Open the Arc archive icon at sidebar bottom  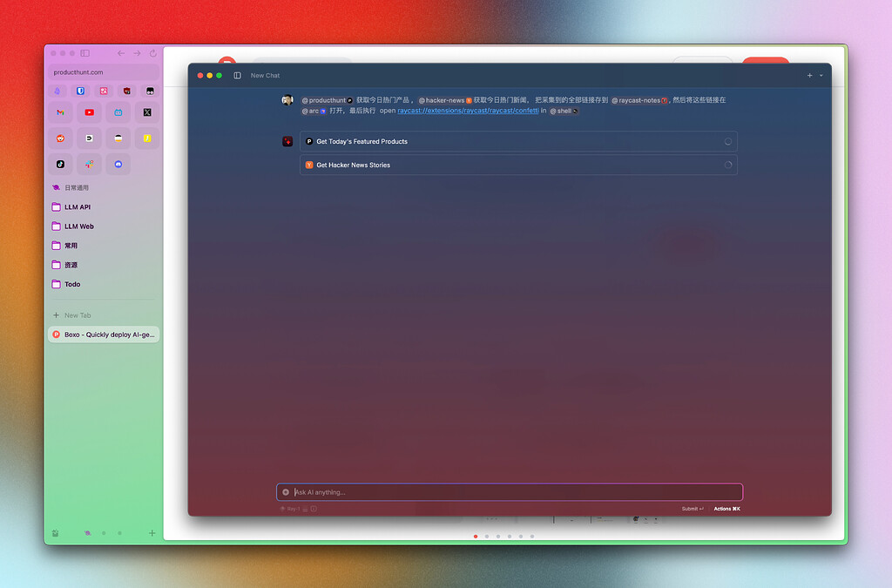tap(55, 533)
